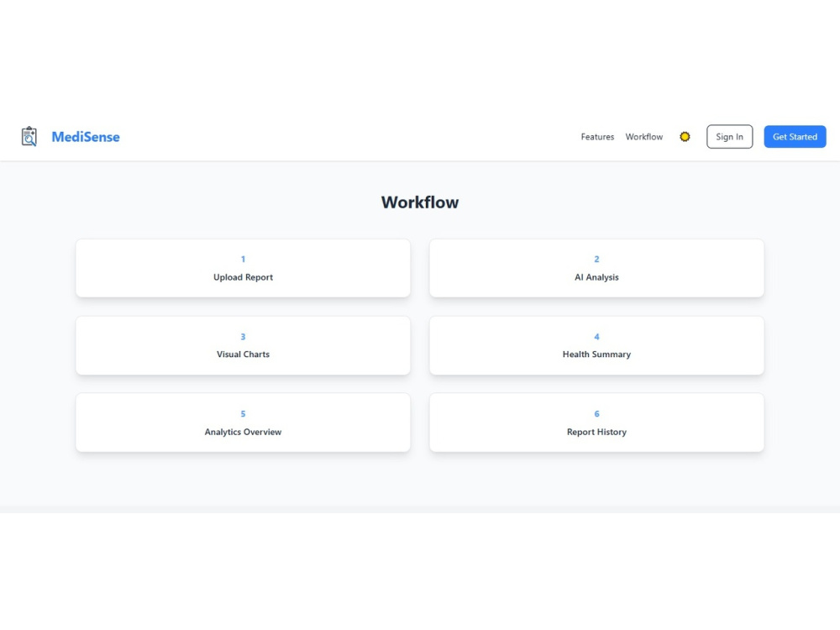Image resolution: width=840 pixels, height=630 pixels.
Task: Open the Analytics Overview card
Action: click(x=244, y=423)
